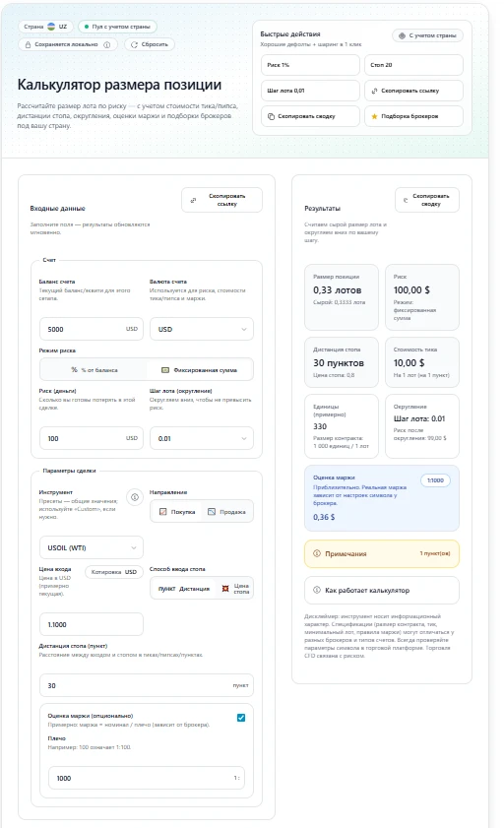Open Подборка брокеров

point(413,117)
